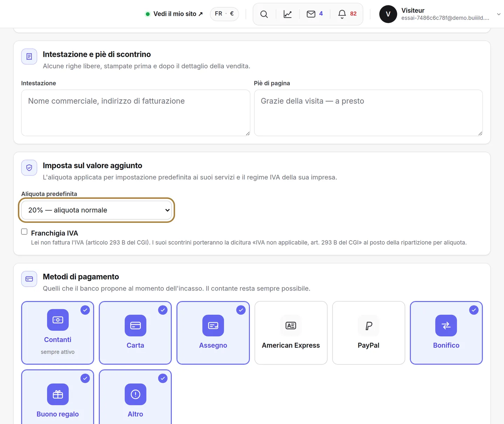This screenshot has height=424, width=504.
Task: Expand the Visiteur account menu chevron
Action: click(499, 14)
